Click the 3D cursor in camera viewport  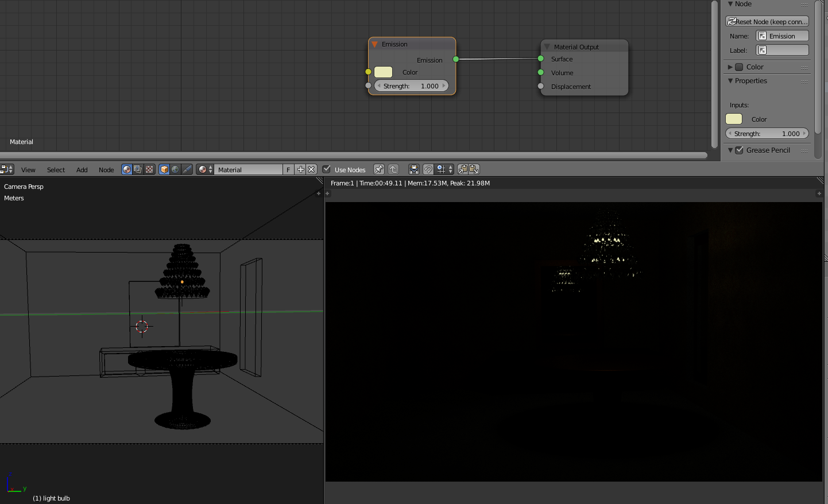pyautogui.click(x=142, y=327)
